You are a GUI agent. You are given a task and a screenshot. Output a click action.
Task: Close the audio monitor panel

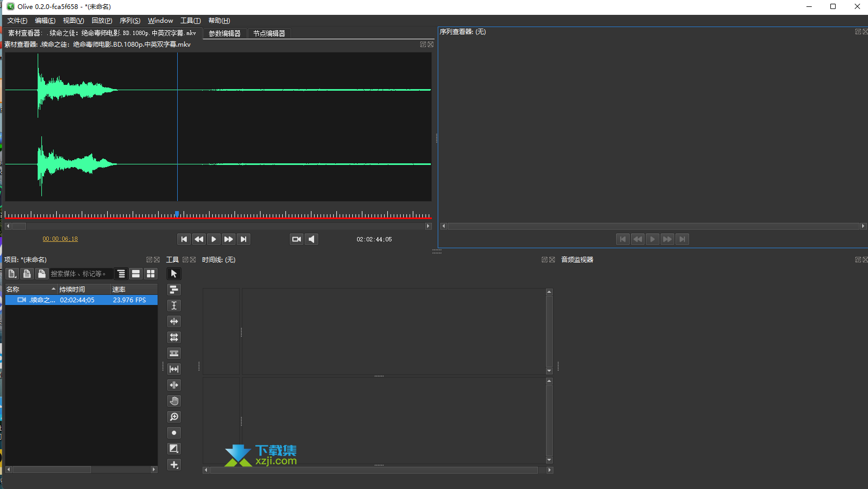(865, 259)
